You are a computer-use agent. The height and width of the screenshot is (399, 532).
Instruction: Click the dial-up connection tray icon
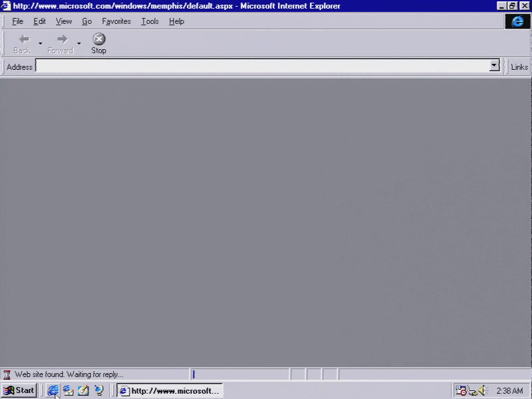[472, 391]
